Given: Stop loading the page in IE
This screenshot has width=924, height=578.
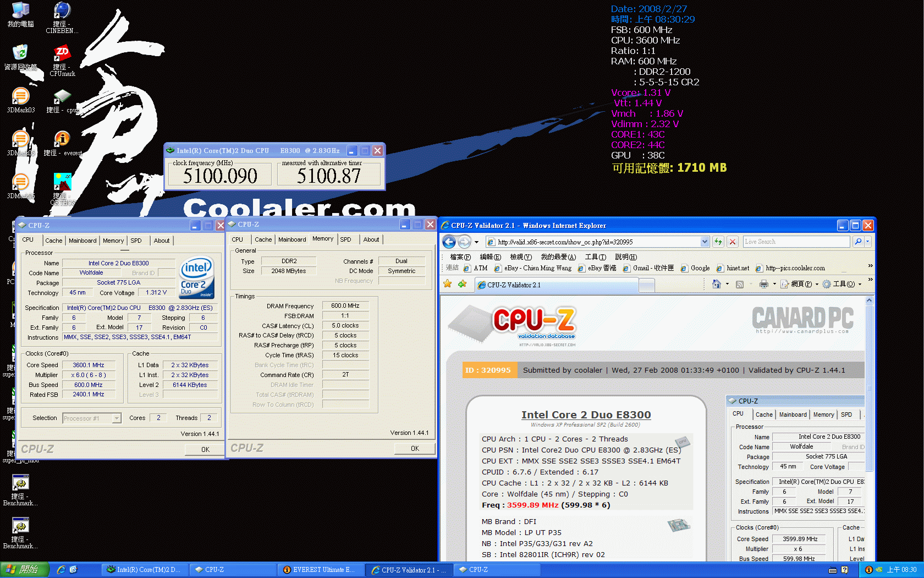Looking at the screenshot, I should 733,242.
